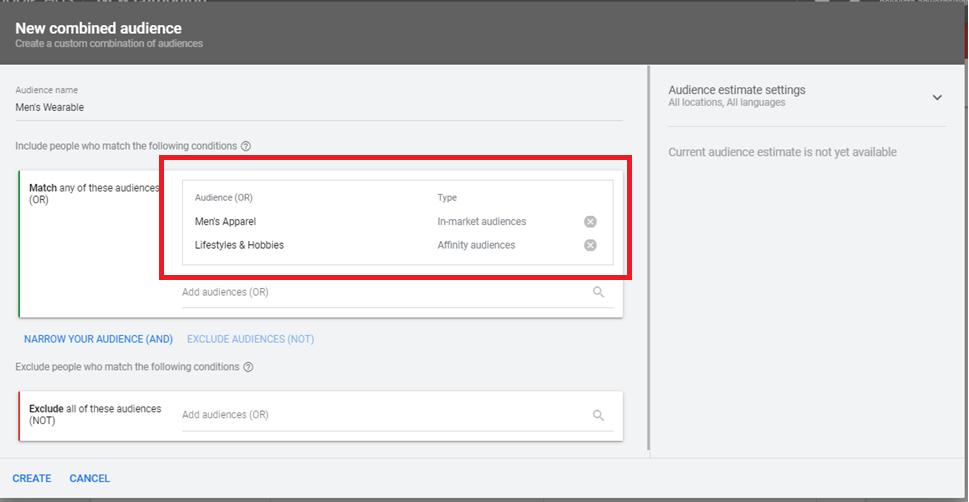Open help for Exclude people conditions
This screenshot has width=969, height=502.
pos(248,367)
